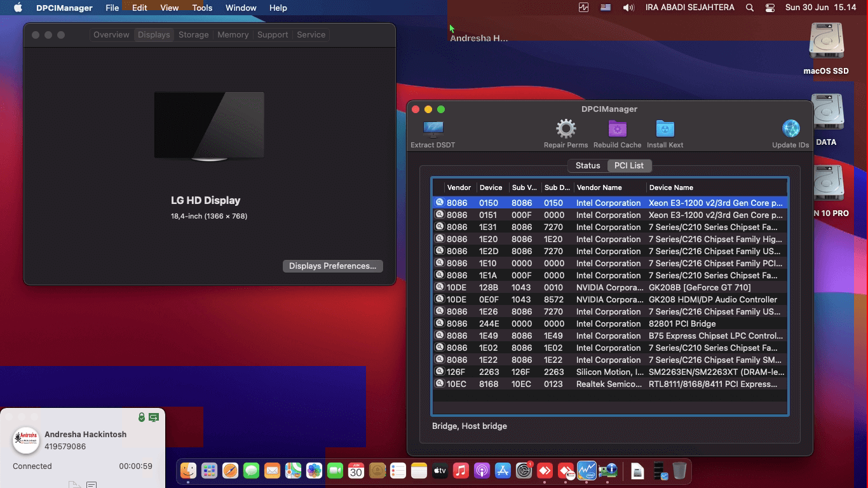Click the LG display thumbnail image
Viewport: 868px width, 488px height.
tap(209, 126)
